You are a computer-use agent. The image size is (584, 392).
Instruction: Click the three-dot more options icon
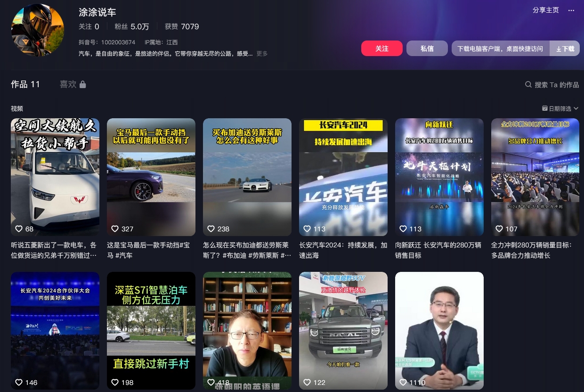coord(571,10)
